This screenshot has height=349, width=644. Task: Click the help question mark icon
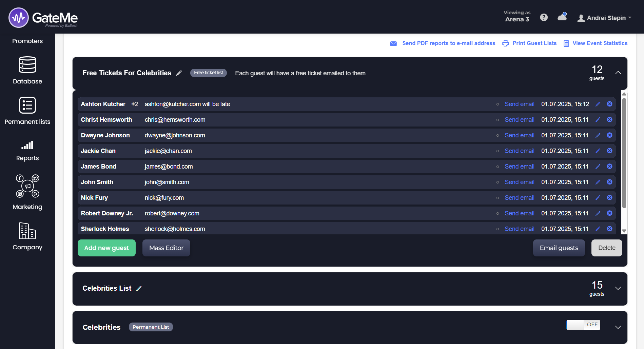point(544,18)
